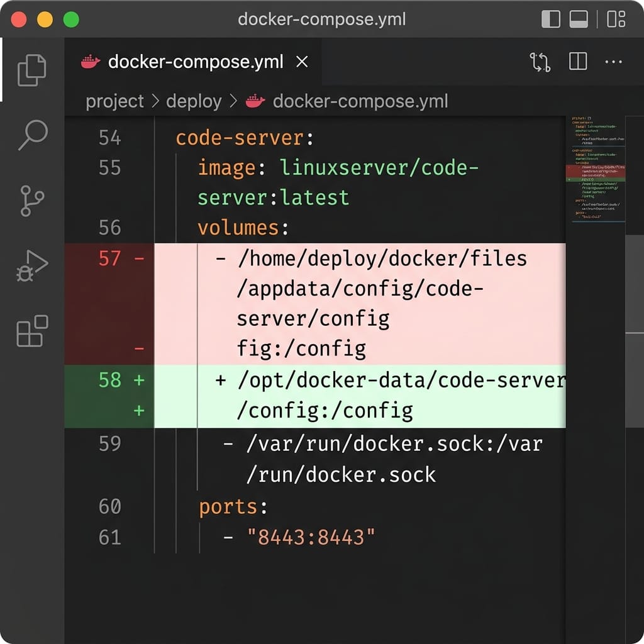Click '/appdata/config/code-' removed text
This screenshot has height=644, width=644.
tap(360, 289)
